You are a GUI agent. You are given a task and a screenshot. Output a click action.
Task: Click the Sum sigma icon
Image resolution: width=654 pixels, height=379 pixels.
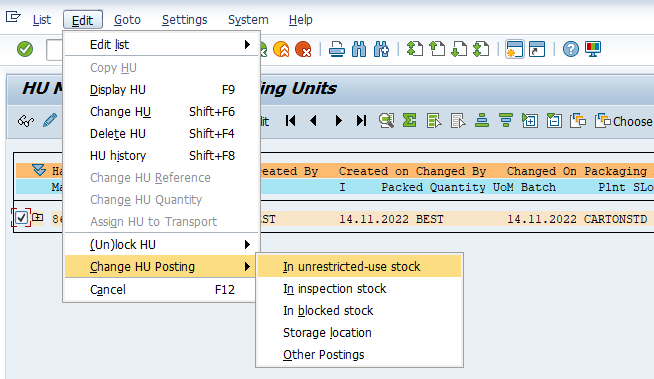[x=410, y=121]
